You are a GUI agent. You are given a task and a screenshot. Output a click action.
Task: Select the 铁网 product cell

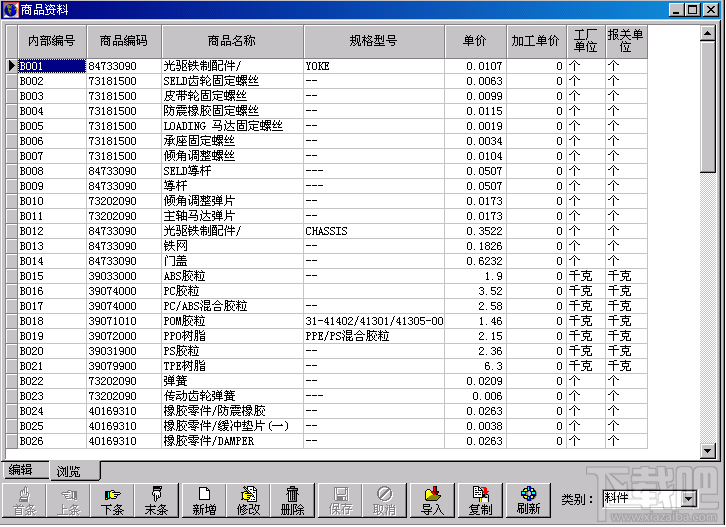click(x=232, y=246)
